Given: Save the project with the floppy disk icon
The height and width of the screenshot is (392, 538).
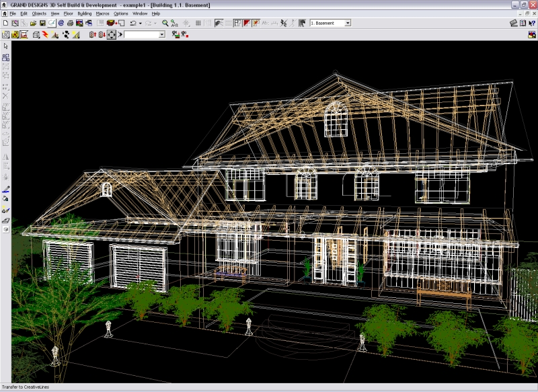Looking at the screenshot, I should [42, 23].
